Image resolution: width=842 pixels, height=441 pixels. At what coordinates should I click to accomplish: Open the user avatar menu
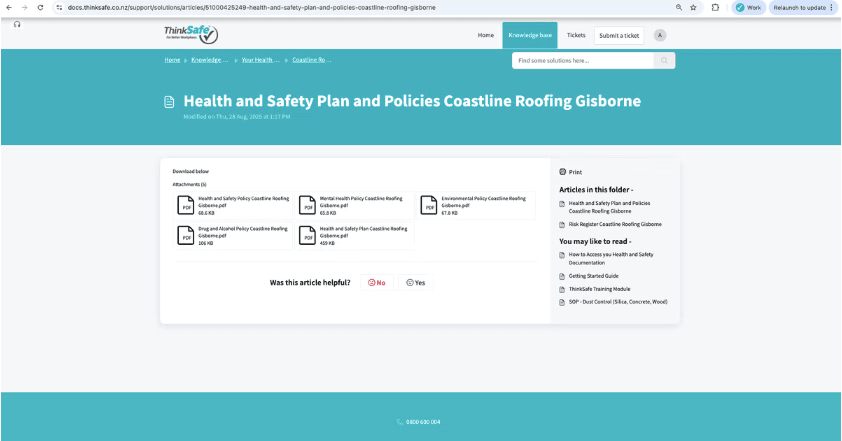pyautogui.click(x=660, y=35)
